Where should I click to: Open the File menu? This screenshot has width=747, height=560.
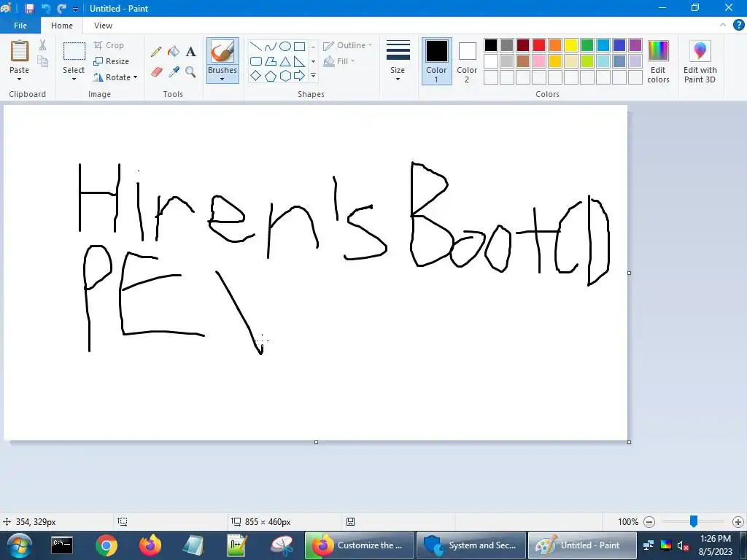coord(20,26)
